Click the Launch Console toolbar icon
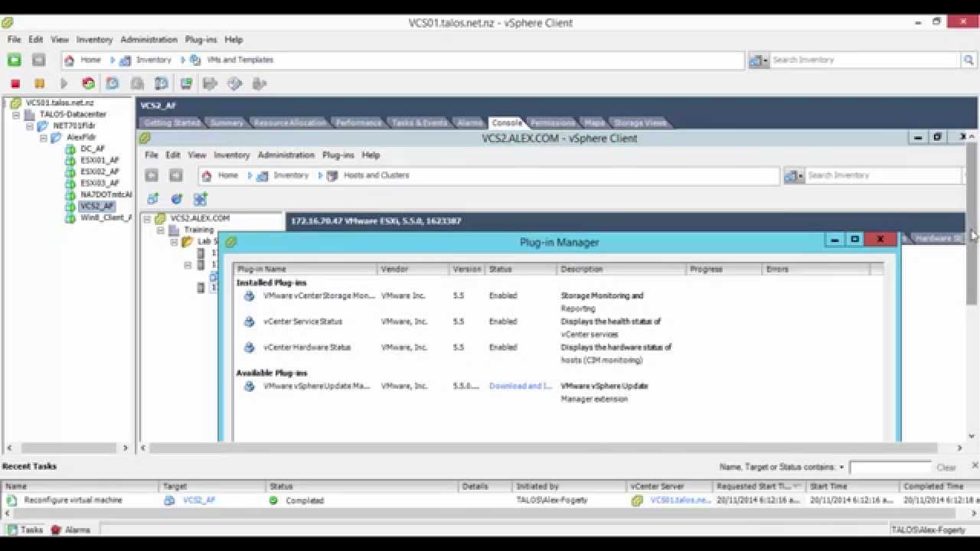This screenshot has height=551, width=980. pos(186,83)
